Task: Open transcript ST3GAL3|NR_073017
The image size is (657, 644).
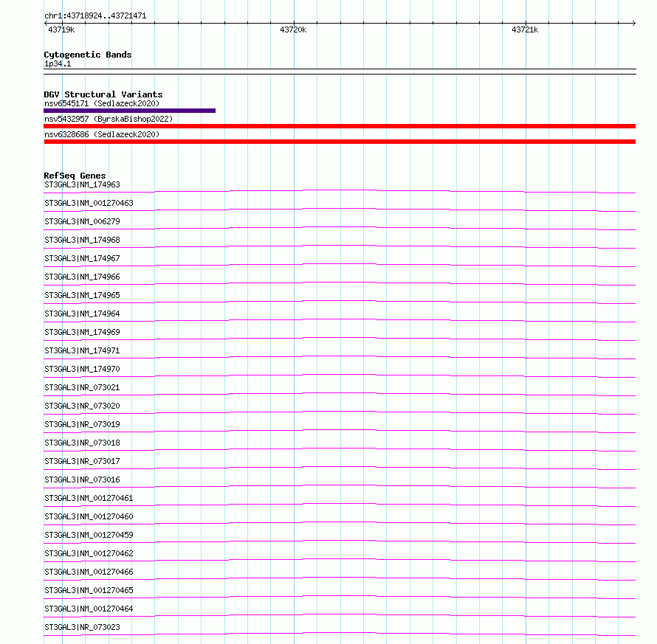Action: (x=82, y=461)
